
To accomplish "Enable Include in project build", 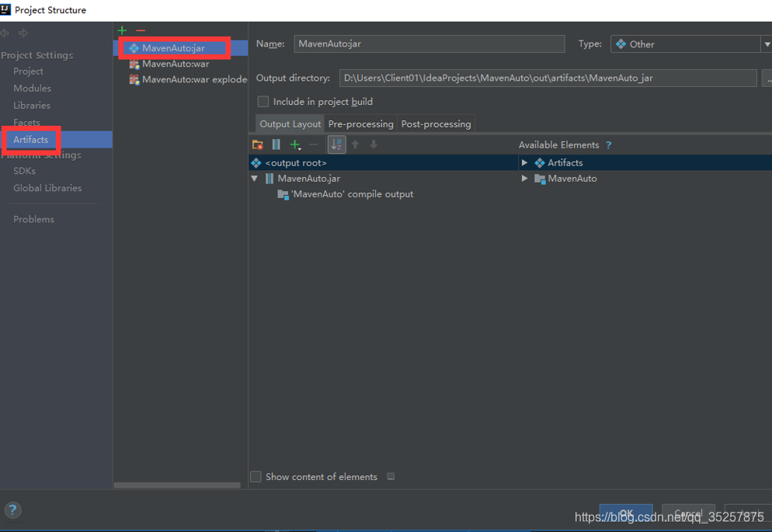I will (x=263, y=102).
